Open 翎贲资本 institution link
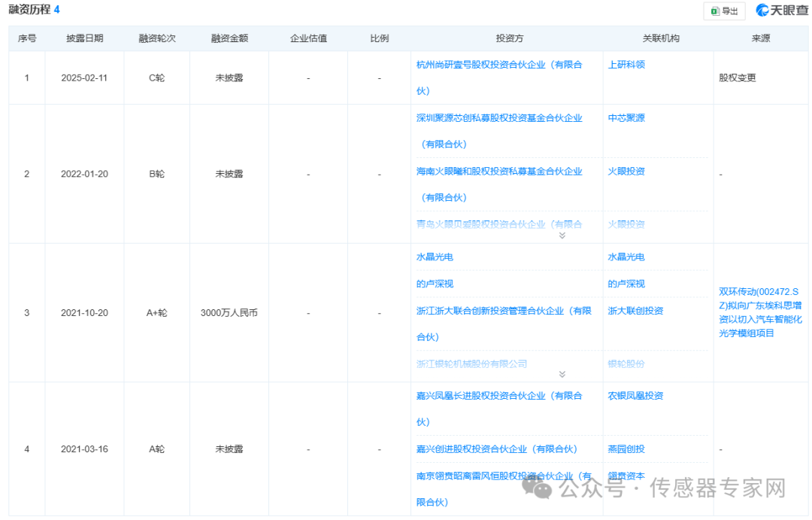This screenshot has width=812, height=520. point(626,476)
